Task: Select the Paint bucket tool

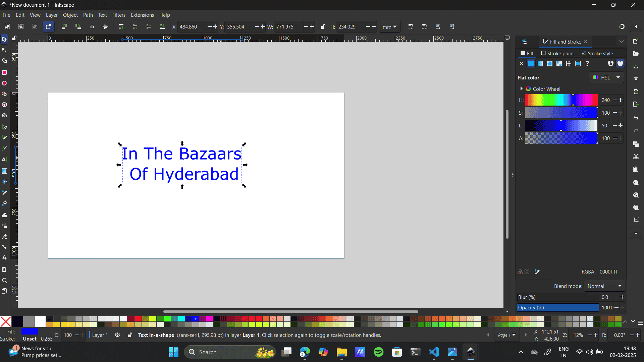Action: coord(4,203)
